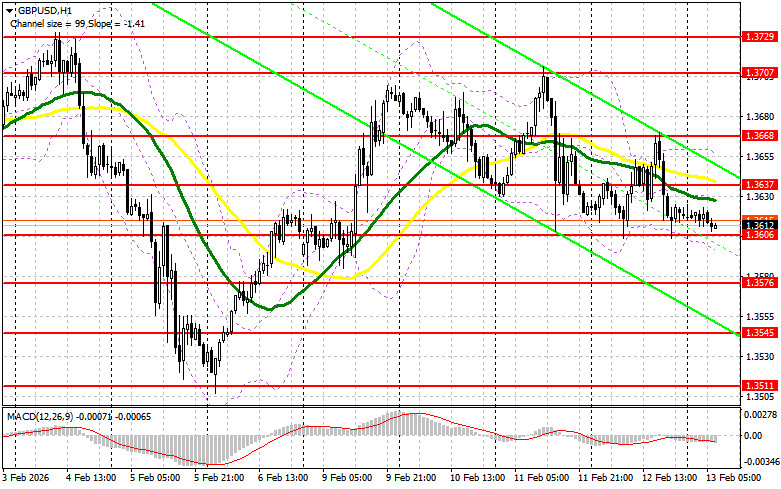The height and width of the screenshot is (489, 781).
Task: Select the 1.3530 price axis value
Action: coord(759,356)
